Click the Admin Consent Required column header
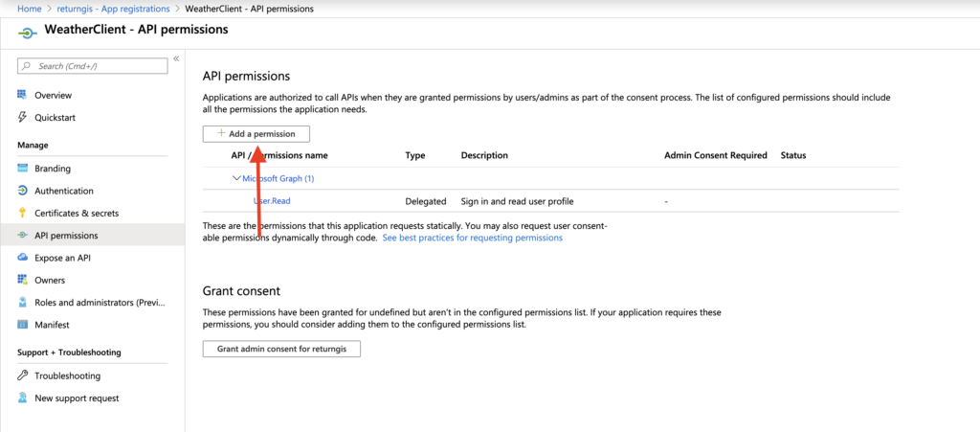The height and width of the screenshot is (432, 980). click(716, 155)
